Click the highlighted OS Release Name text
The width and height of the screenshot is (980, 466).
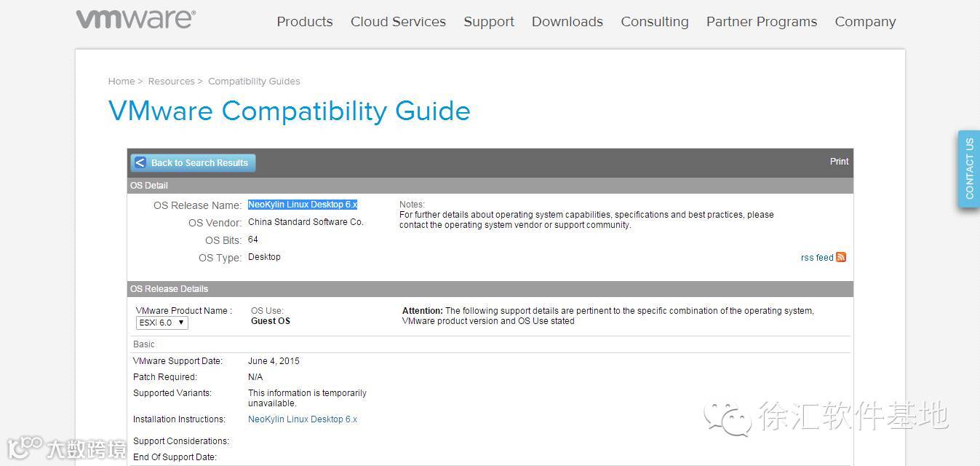[302, 205]
